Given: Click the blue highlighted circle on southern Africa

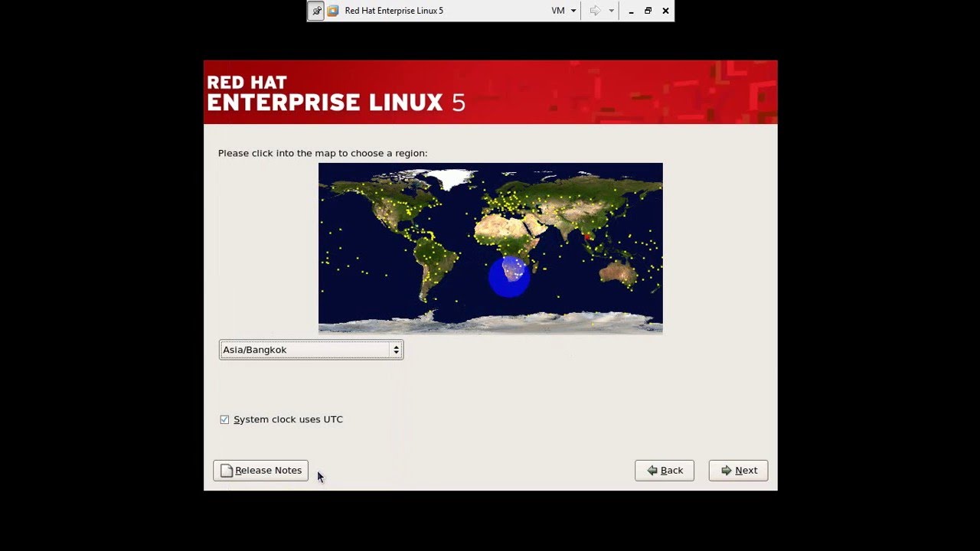Looking at the screenshot, I should [509, 276].
